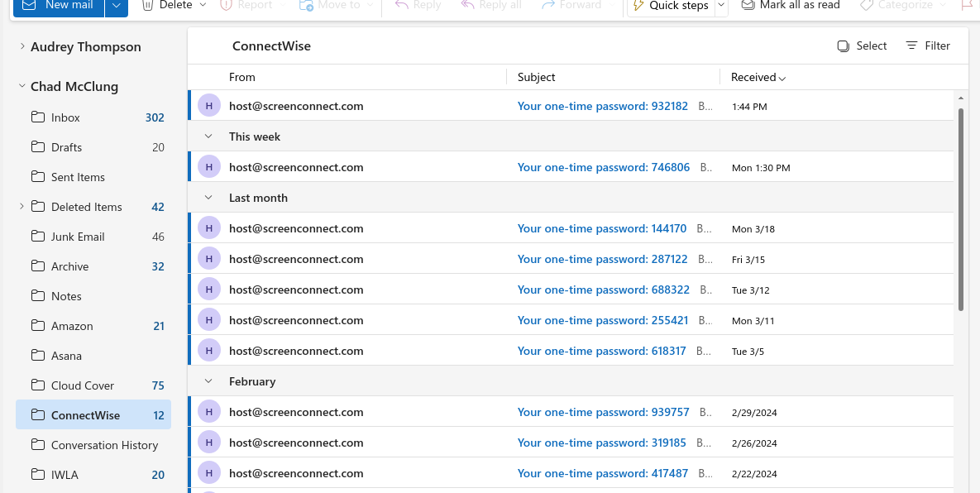Click sender avatar of Tue 3/5 email
The width and height of the screenshot is (980, 493).
click(x=208, y=351)
